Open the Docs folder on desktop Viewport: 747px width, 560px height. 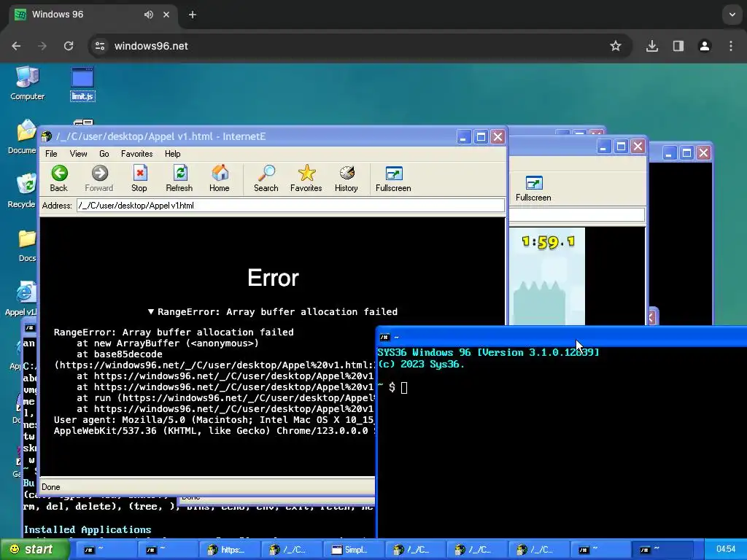[x=27, y=246]
